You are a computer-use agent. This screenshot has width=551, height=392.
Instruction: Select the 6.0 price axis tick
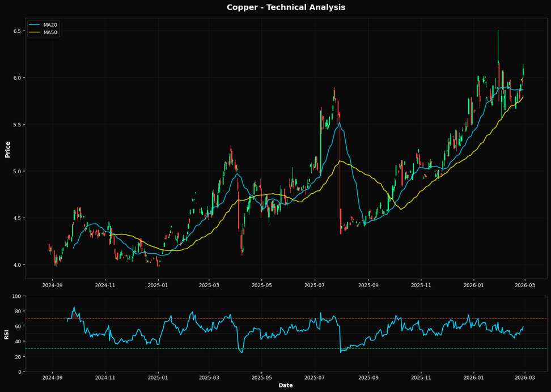[17, 78]
